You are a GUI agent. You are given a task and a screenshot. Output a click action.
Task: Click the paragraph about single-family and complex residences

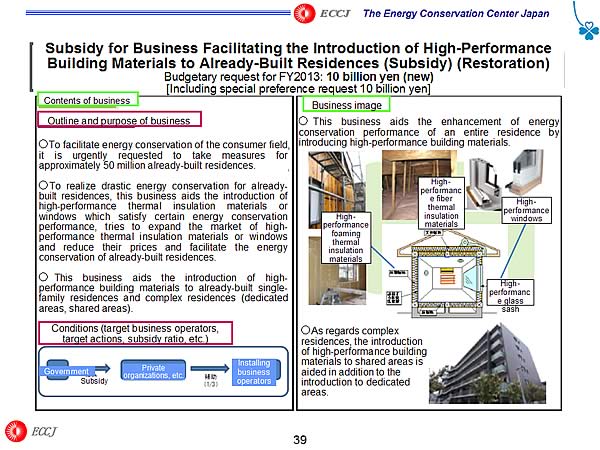point(163,292)
